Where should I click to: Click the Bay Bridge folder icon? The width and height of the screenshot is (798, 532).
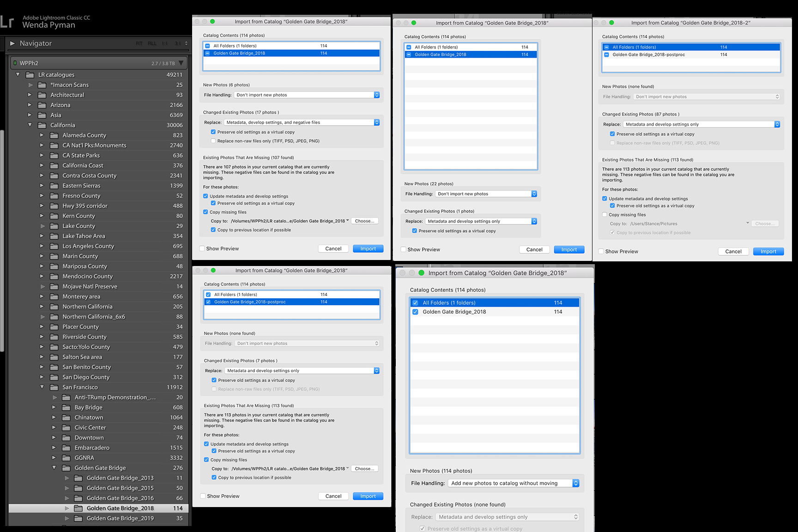(x=66, y=408)
